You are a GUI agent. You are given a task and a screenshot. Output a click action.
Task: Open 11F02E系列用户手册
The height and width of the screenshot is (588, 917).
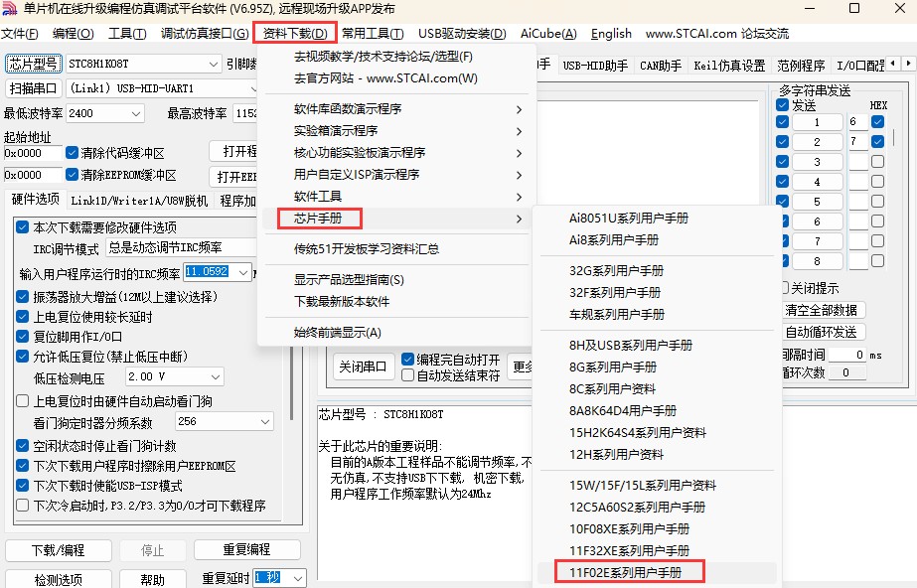(x=658, y=573)
